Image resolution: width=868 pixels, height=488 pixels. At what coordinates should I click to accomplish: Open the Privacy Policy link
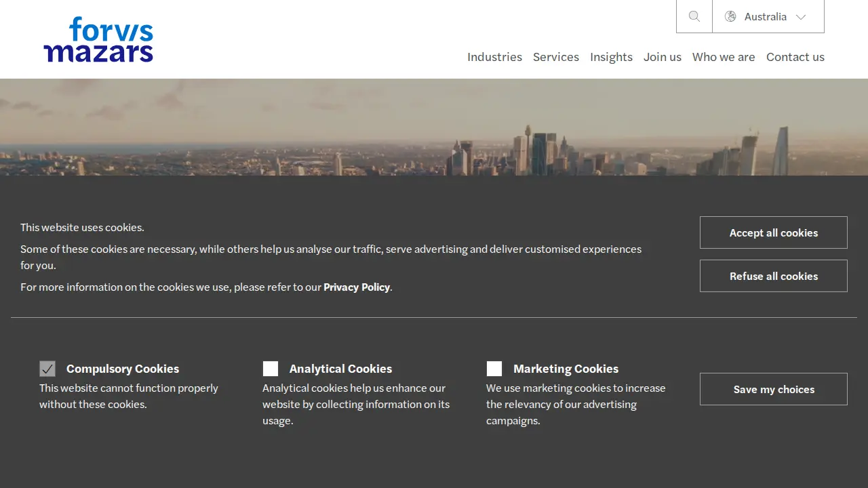tap(357, 287)
